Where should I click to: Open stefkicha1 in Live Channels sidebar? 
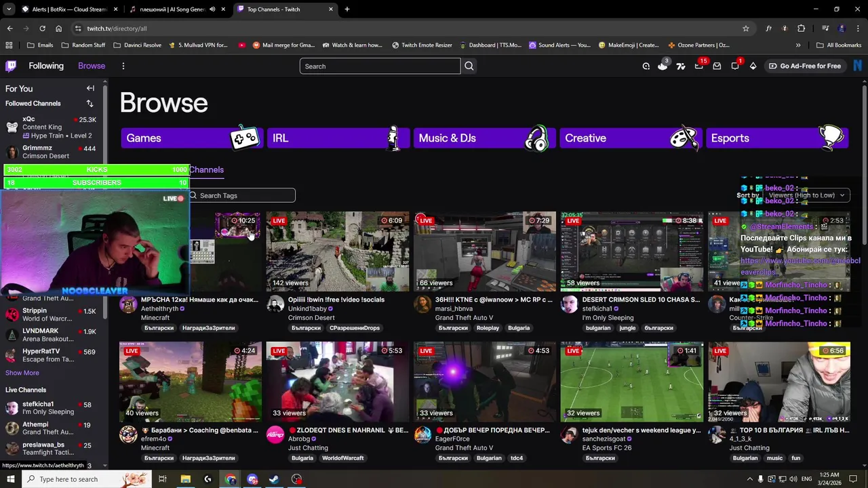(51, 408)
